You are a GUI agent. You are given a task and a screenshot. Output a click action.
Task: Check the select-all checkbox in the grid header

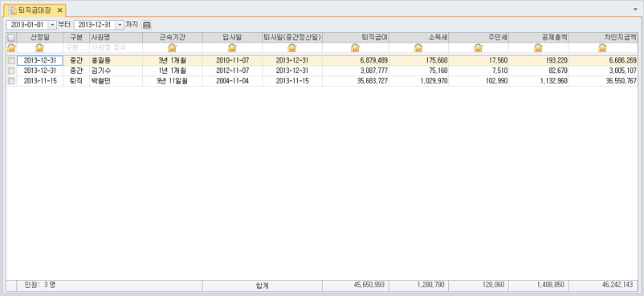tap(11, 38)
